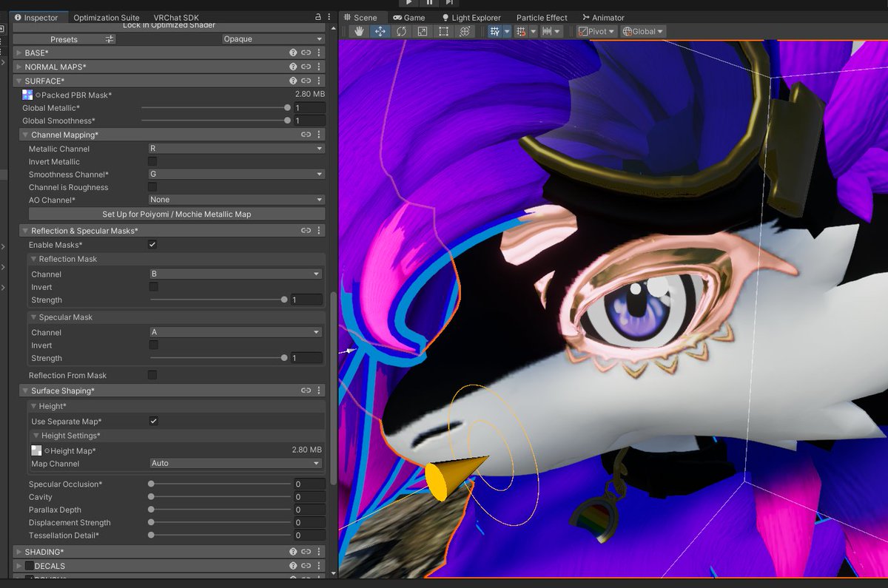This screenshot has height=588, width=888.
Task: Open the Animator tab
Action: pos(602,18)
